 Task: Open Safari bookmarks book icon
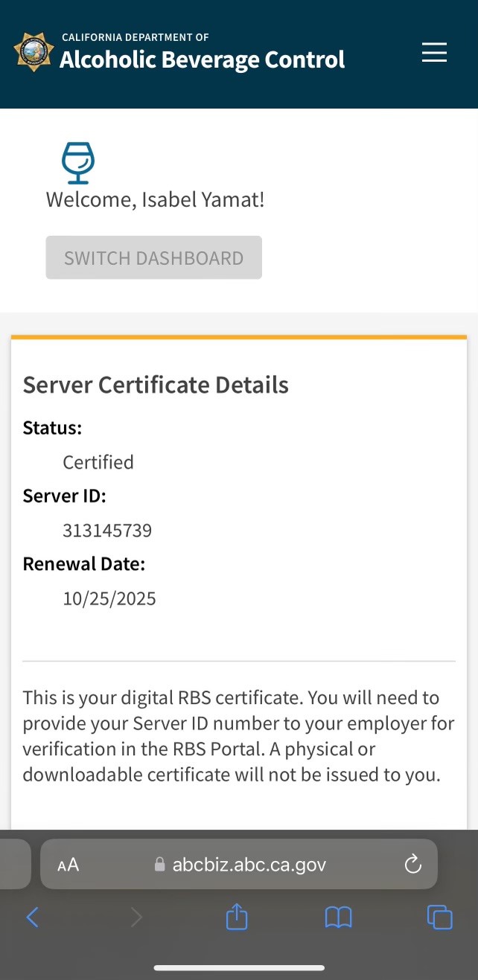[x=338, y=917]
